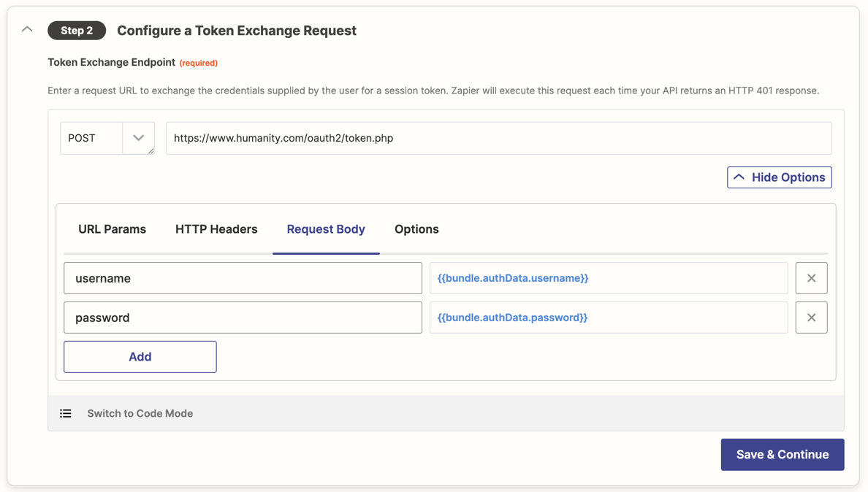Switch to URL Params tab
Screen dimensions: 868x492
(x=112, y=229)
